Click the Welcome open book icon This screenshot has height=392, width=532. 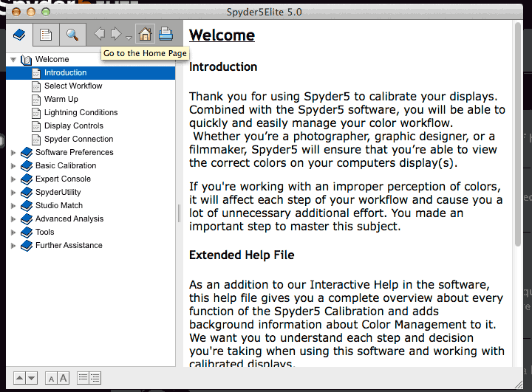(26, 60)
